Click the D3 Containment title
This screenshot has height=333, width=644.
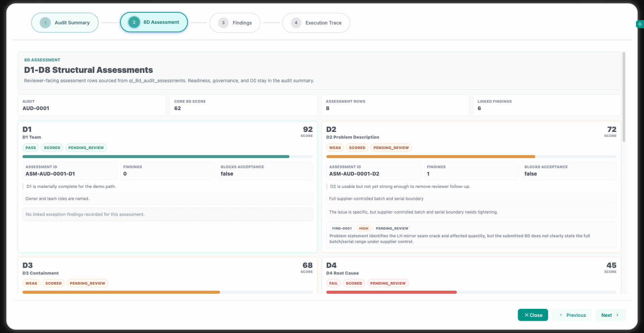click(x=41, y=273)
